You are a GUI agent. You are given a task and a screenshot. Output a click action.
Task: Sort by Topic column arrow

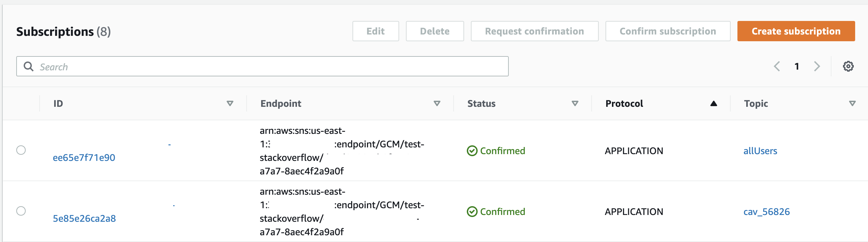tap(852, 103)
